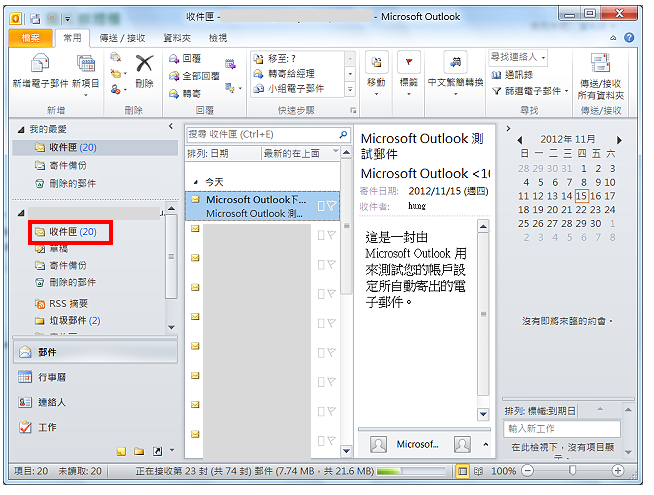
Task: Click the 新增電子郵件 (New Email) icon
Action: (40, 64)
